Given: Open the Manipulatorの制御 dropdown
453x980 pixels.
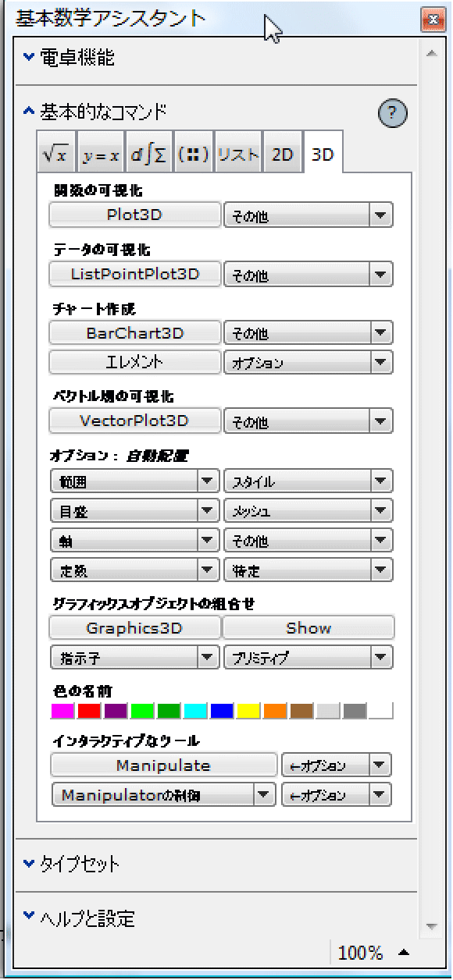Looking at the screenshot, I should click(x=164, y=795).
